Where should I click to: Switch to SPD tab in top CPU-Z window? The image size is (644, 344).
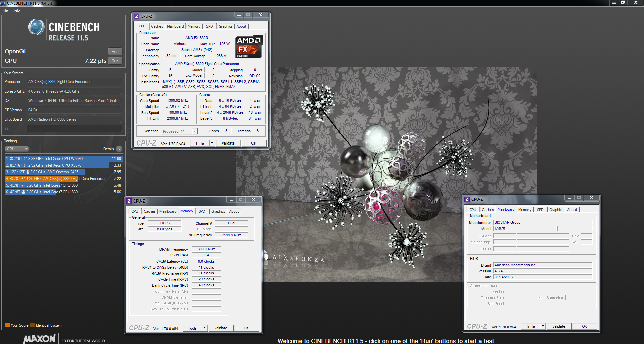click(209, 26)
